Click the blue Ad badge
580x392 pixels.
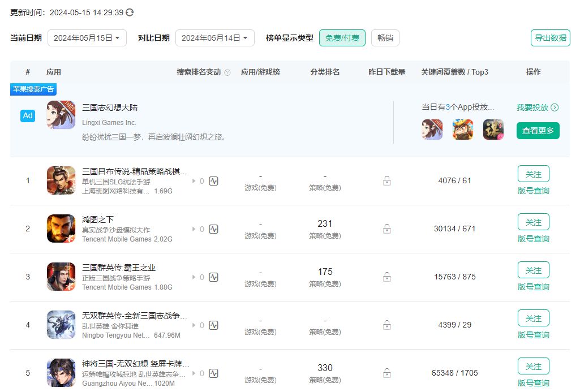point(27,115)
